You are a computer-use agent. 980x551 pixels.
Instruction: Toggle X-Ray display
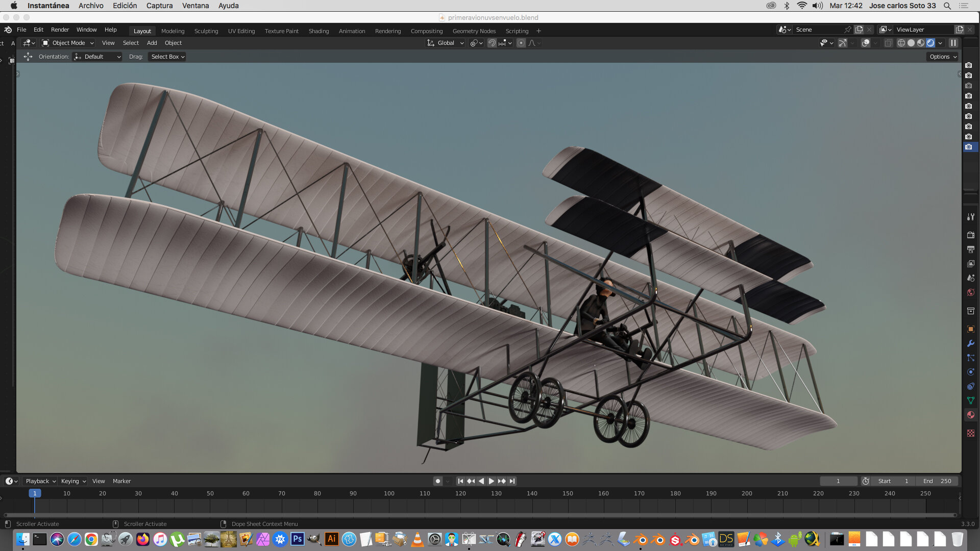pyautogui.click(x=888, y=43)
